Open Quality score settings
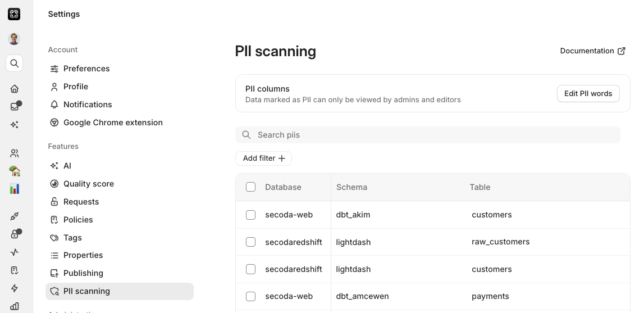Image resolution: width=644 pixels, height=313 pixels. pyautogui.click(x=88, y=184)
